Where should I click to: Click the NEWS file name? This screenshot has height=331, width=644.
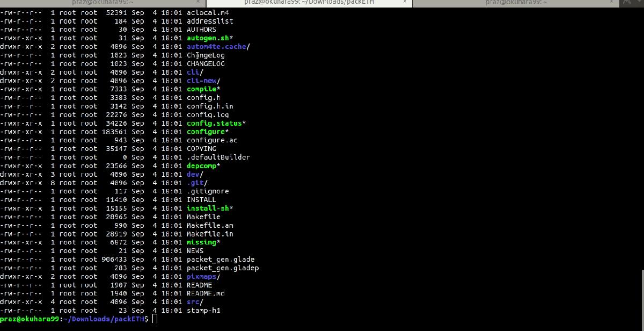point(195,251)
